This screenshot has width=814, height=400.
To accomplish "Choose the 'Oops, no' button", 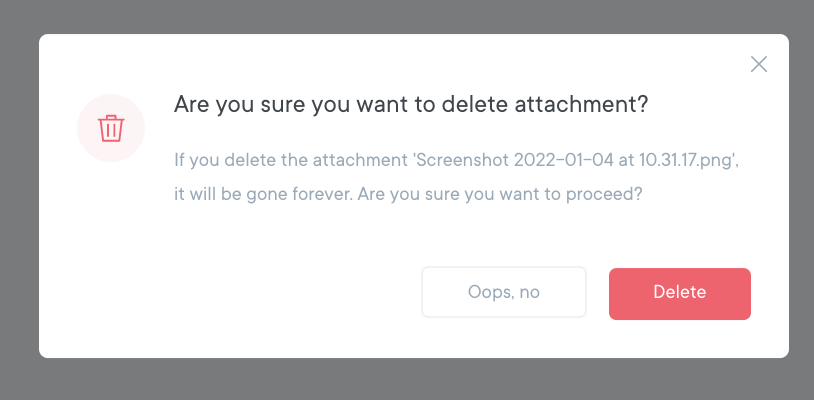I will tap(503, 292).
